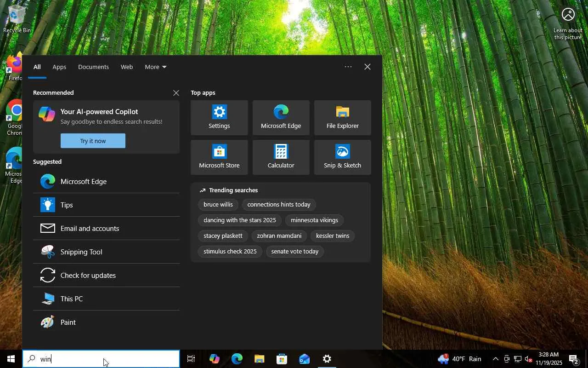Open Task View on the taskbar
This screenshot has height=368, width=588.
191,359
